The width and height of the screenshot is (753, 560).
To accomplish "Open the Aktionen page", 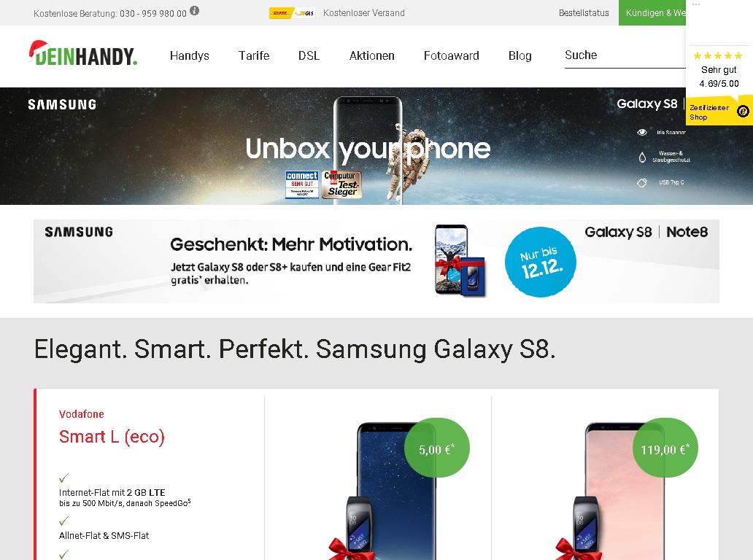I will (371, 55).
